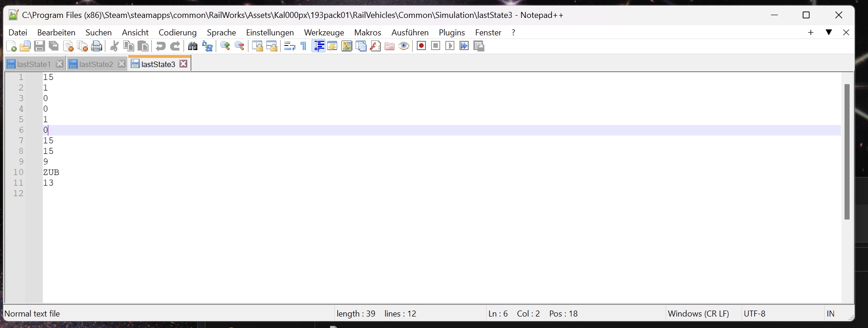Switch to the lastState1 tab
Viewport: 868px width, 328px height.
34,64
